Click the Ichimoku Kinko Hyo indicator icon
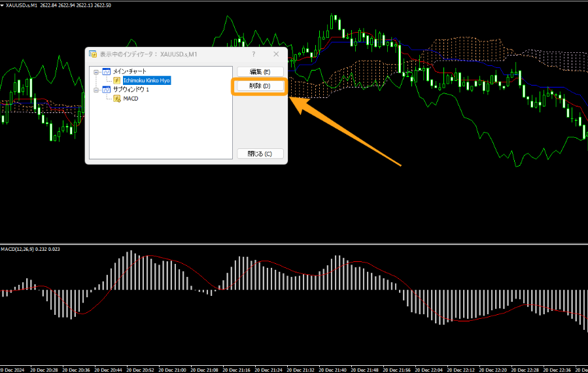The width and height of the screenshot is (588, 373). pyautogui.click(x=117, y=80)
